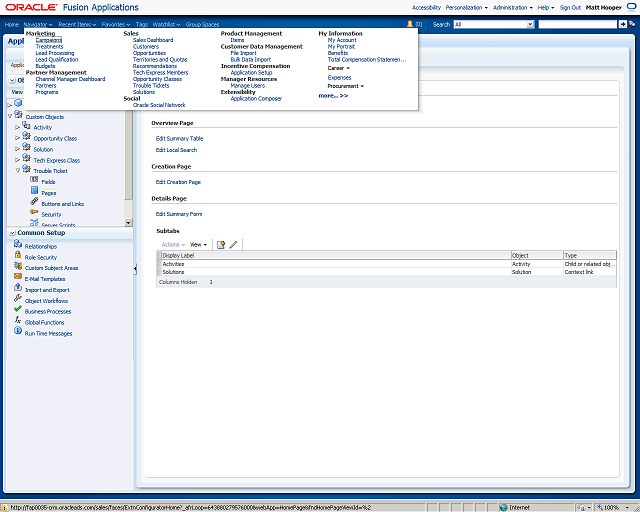Screen dimensions: 640x512
Task: Select Sales Dashboard in Navigator menu
Action: pos(153,40)
